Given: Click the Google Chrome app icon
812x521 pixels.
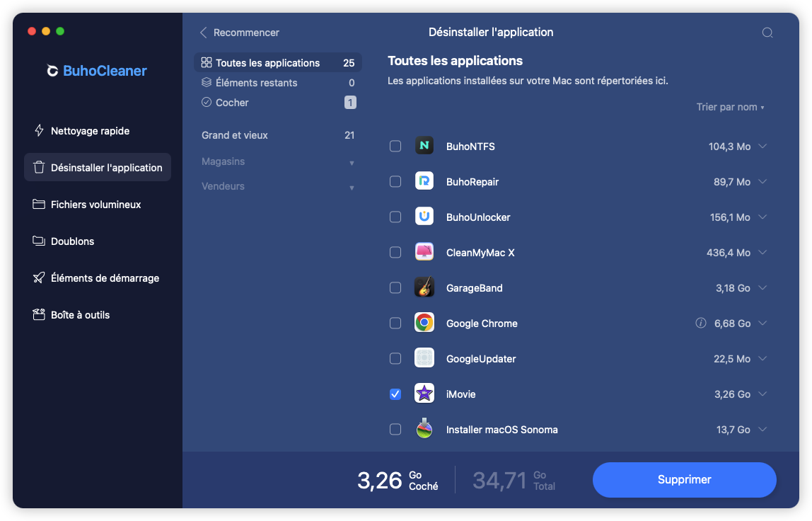Looking at the screenshot, I should pyautogui.click(x=424, y=323).
